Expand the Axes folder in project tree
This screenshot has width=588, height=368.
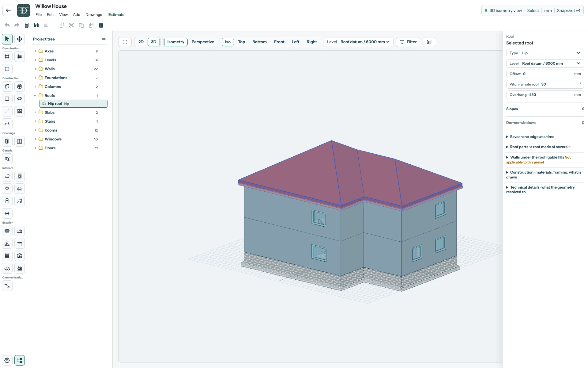(36, 51)
